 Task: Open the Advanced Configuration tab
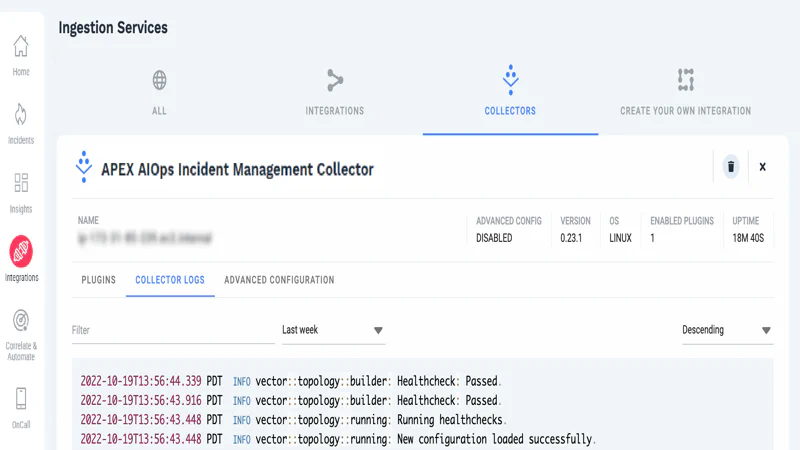click(x=279, y=280)
